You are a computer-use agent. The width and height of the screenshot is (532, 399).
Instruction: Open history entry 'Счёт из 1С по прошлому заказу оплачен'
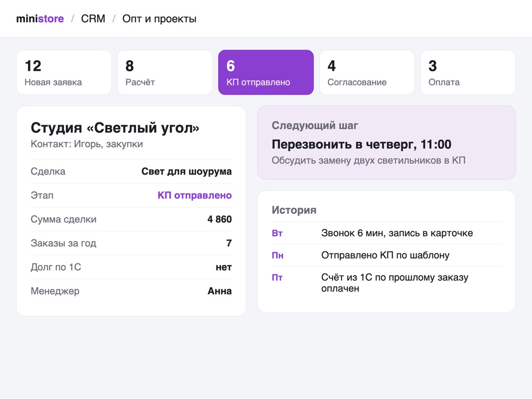395,282
